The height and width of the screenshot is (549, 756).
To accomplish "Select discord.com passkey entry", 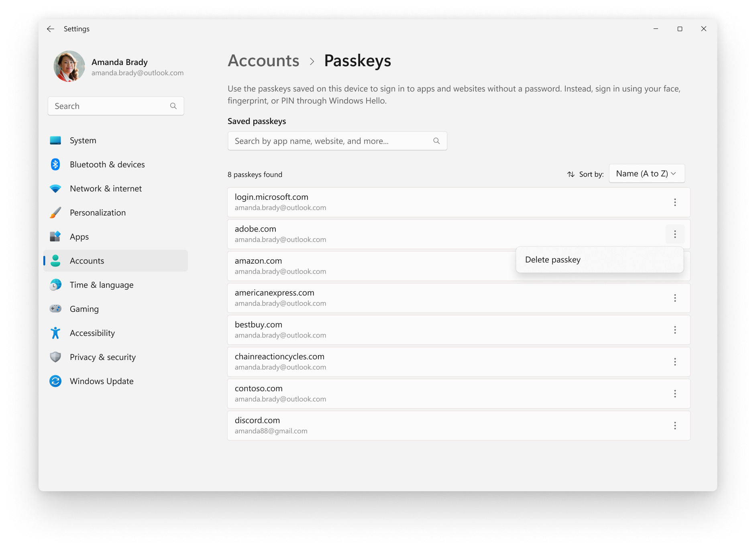I will tap(458, 425).
